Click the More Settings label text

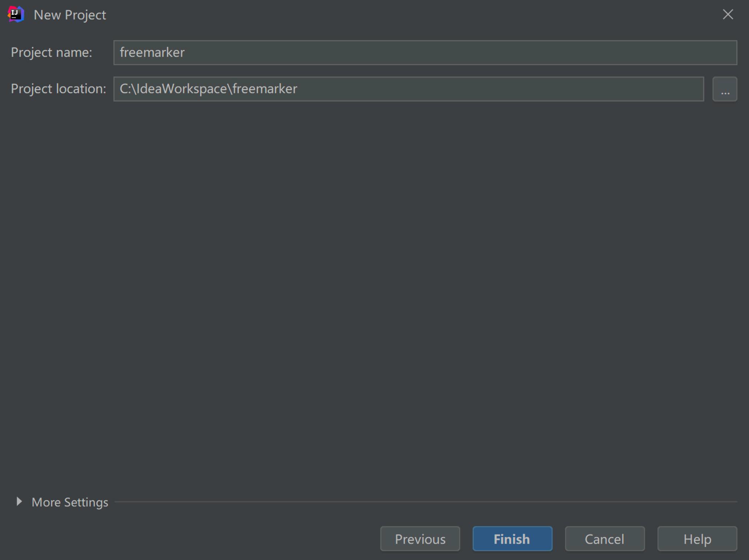point(70,502)
